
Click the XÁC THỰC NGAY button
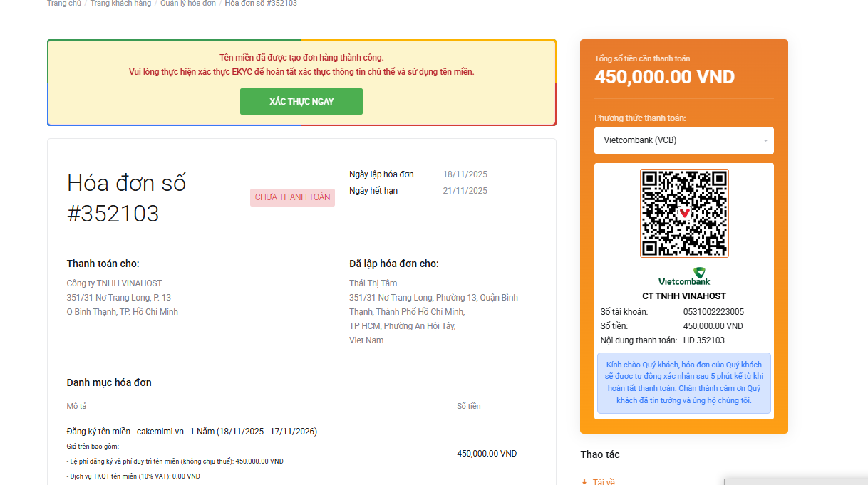click(x=301, y=101)
